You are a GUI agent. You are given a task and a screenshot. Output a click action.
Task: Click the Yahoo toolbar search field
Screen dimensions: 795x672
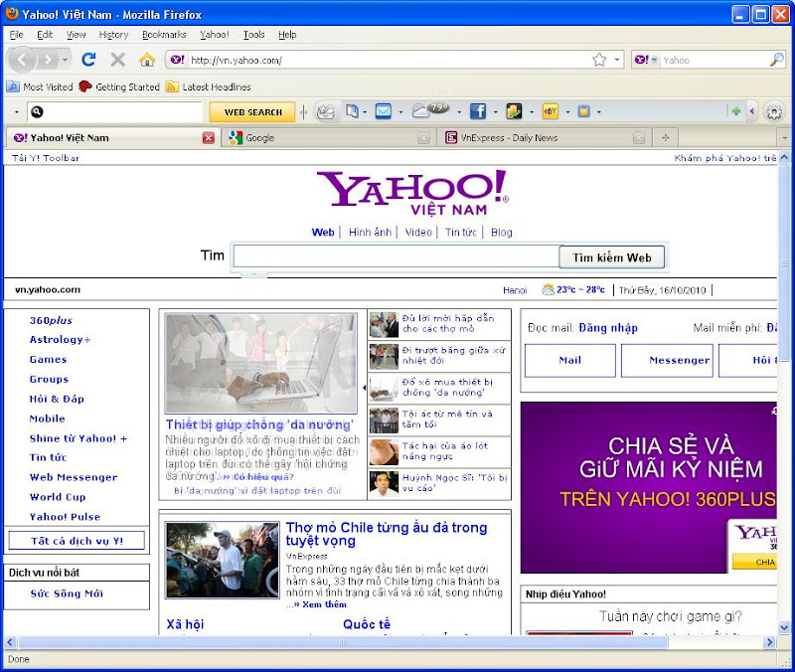click(115, 111)
